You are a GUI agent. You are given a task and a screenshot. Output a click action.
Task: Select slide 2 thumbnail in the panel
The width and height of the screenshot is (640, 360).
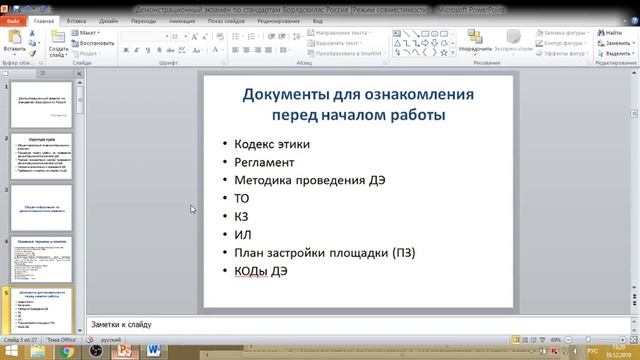tap(41, 156)
